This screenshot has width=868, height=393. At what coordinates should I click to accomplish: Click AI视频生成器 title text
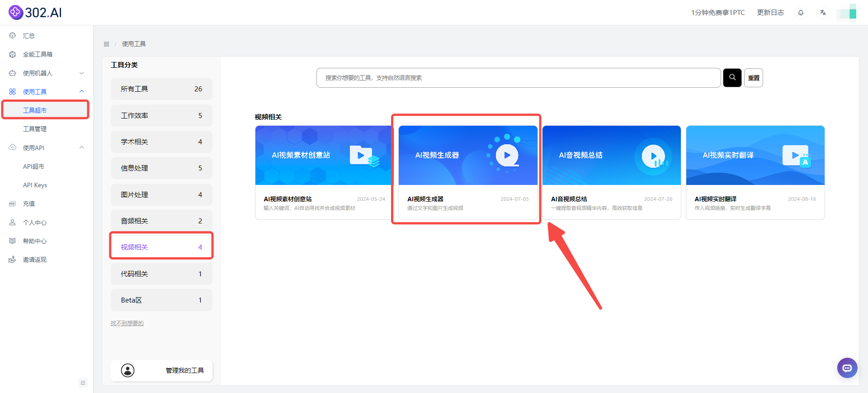point(425,199)
